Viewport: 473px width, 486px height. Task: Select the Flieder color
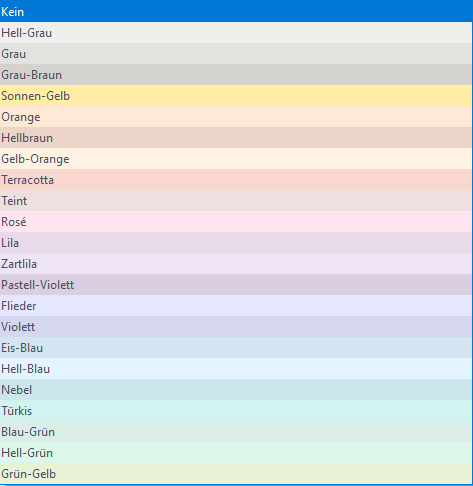point(236,306)
